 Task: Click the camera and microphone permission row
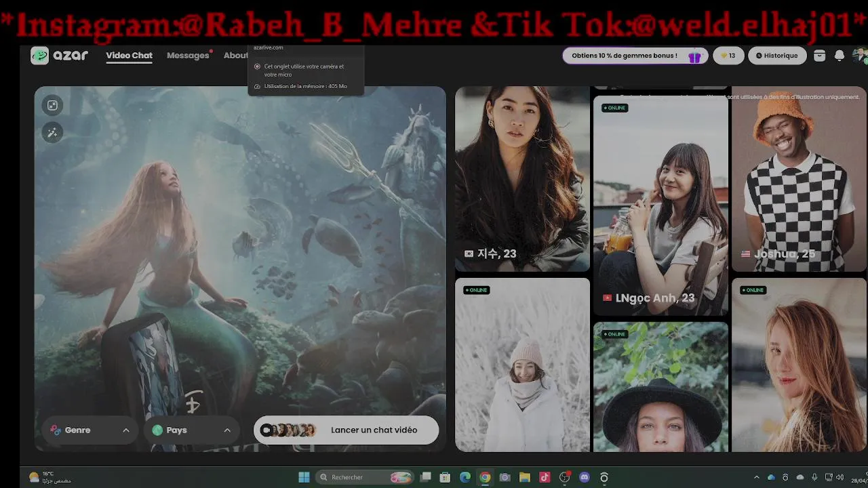point(305,70)
